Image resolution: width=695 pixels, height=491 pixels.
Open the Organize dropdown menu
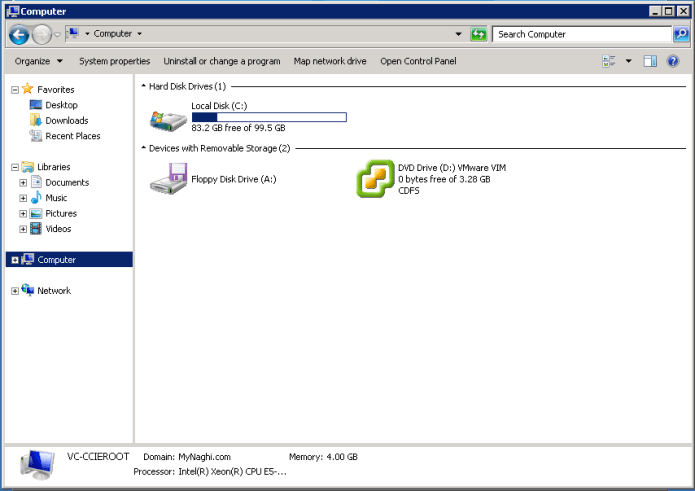[39, 61]
